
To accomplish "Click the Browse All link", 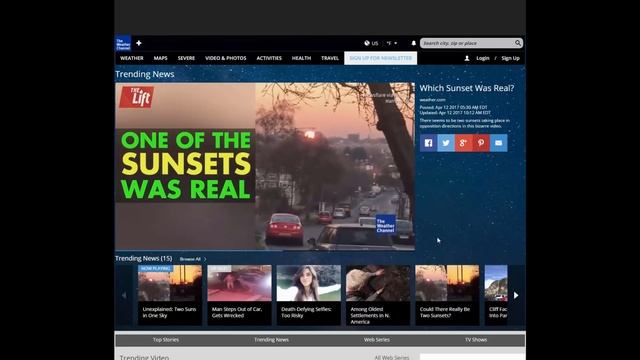I will [193, 259].
